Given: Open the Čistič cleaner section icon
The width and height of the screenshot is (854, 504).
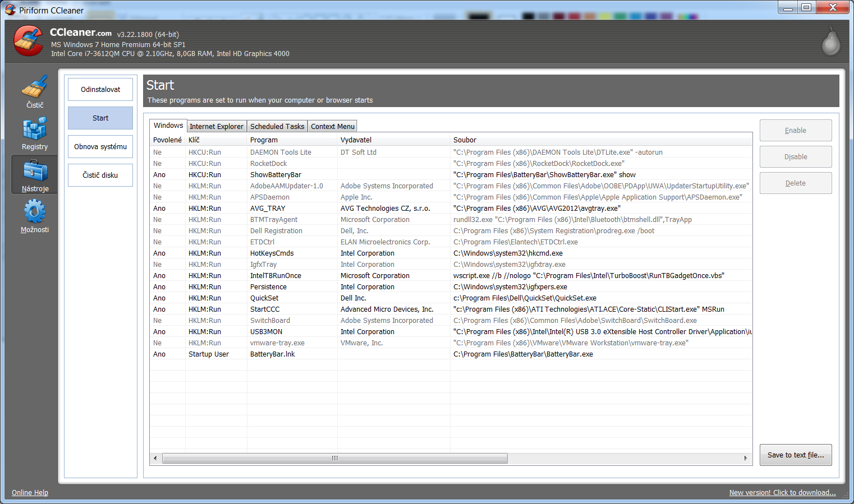Looking at the screenshot, I should coord(35,87).
